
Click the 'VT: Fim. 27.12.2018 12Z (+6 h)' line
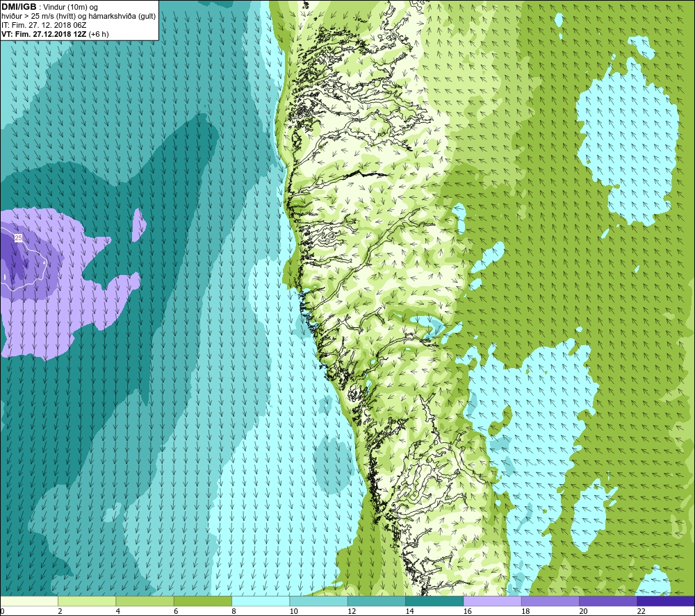[x=55, y=34]
